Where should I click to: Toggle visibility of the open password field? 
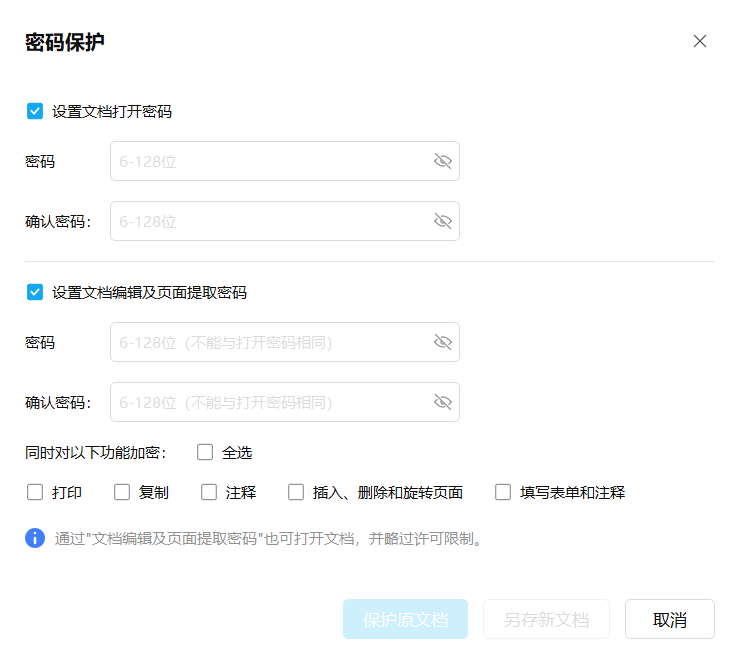443,161
